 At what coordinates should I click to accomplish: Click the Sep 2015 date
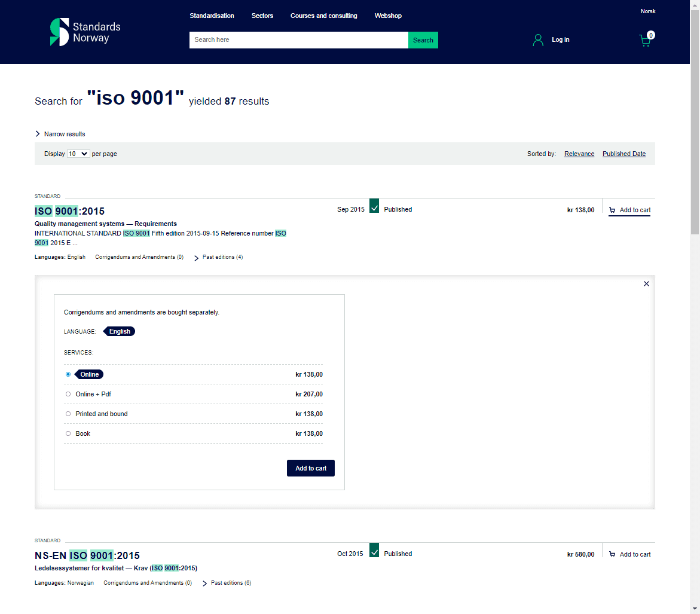(350, 209)
